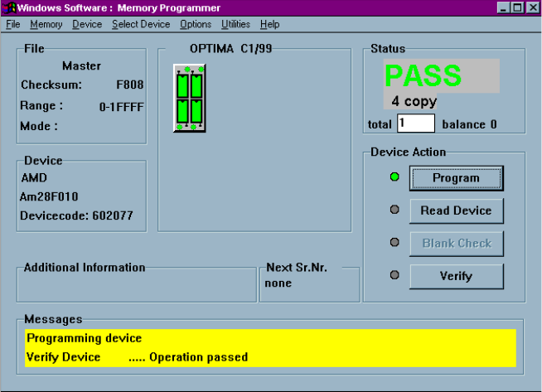Click the Verify button
This screenshot has width=542, height=392.
457,276
